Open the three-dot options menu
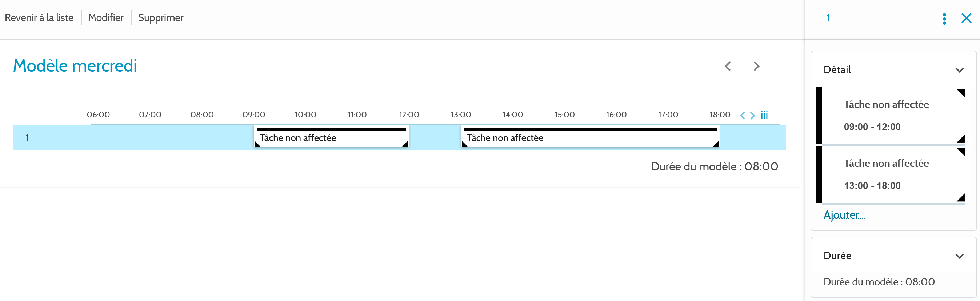 (944, 19)
